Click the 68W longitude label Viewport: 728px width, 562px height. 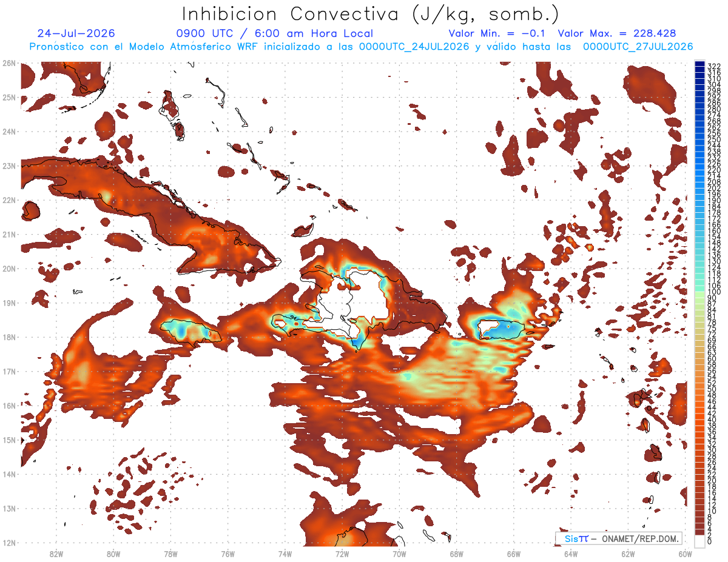pyautogui.click(x=456, y=554)
